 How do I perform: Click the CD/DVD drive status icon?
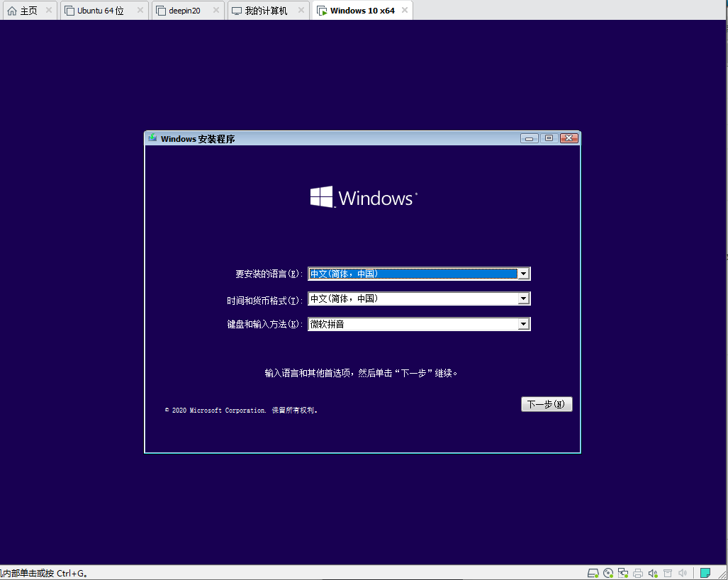608,573
